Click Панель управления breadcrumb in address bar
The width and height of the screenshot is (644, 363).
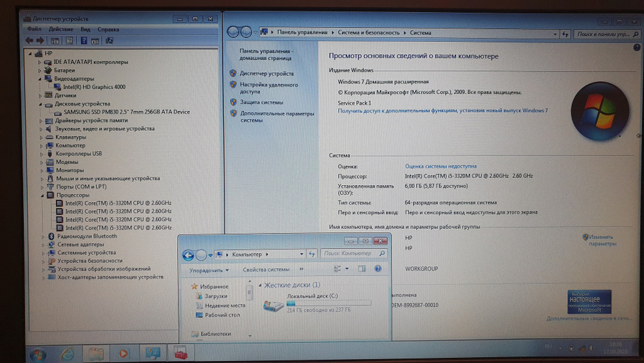pos(302,32)
